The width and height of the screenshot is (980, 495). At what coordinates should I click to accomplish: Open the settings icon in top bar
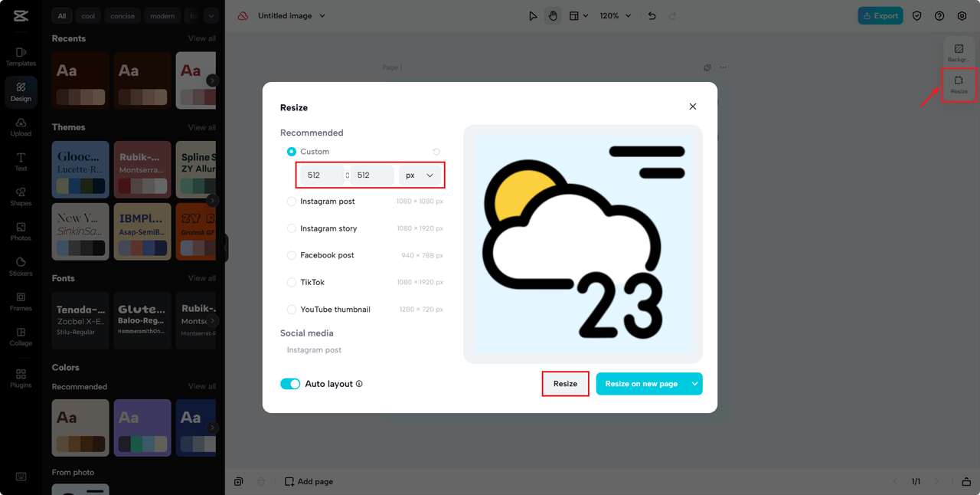pyautogui.click(x=962, y=15)
